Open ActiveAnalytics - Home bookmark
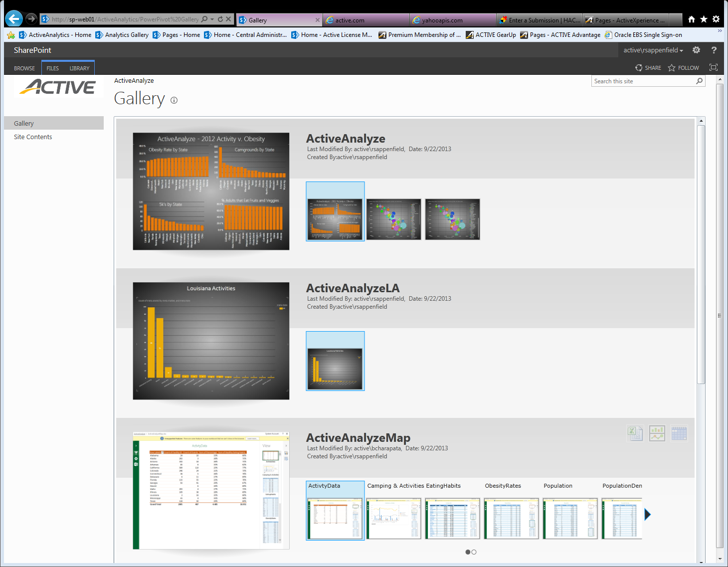 tap(55, 35)
